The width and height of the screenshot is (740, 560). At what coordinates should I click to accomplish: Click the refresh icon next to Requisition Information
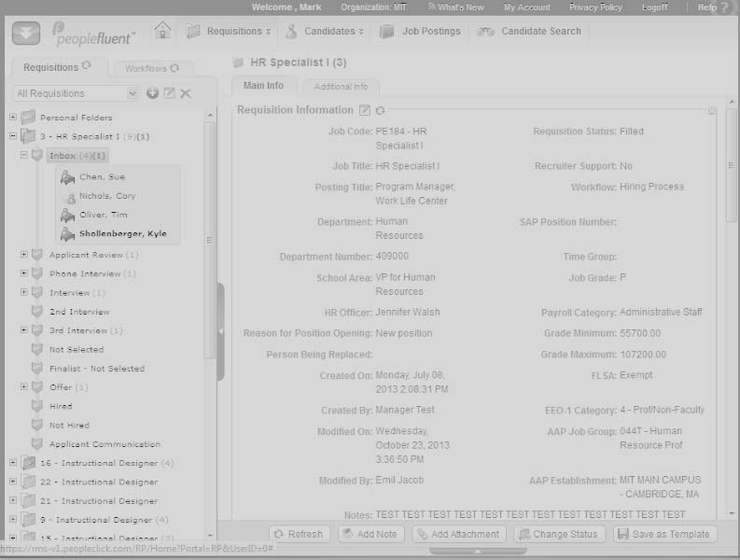[380, 111]
